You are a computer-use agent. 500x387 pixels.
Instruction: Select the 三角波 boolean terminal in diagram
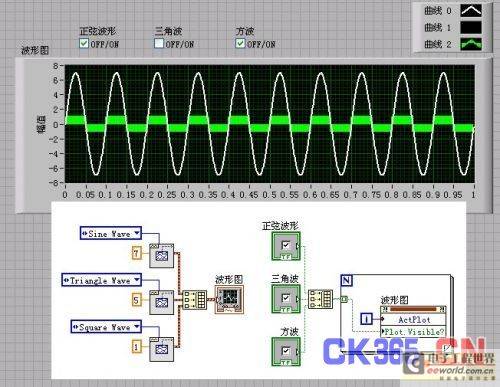286,299
